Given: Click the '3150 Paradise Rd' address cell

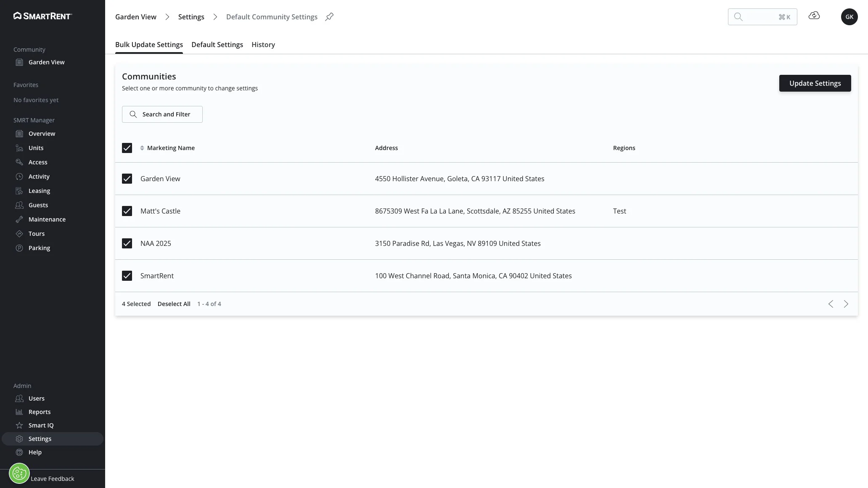Looking at the screenshot, I should pyautogui.click(x=458, y=243).
